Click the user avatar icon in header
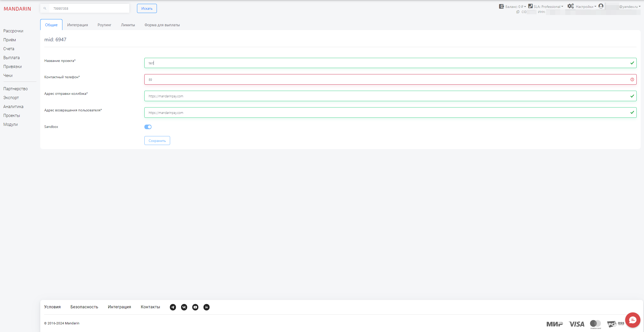The height and width of the screenshot is (332, 644). point(601,6)
